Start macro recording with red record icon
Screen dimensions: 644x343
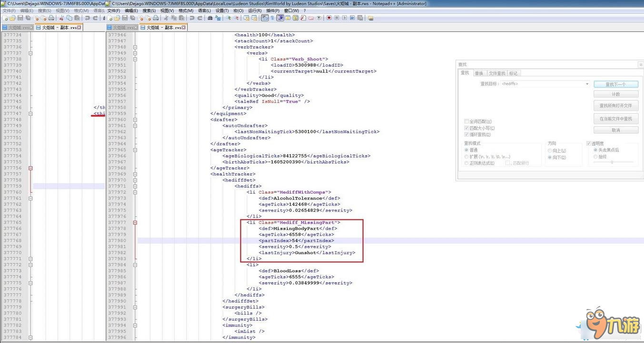click(329, 18)
